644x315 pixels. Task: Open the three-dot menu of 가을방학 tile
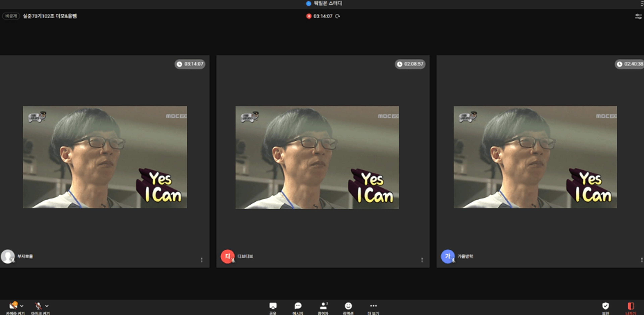[641, 260]
